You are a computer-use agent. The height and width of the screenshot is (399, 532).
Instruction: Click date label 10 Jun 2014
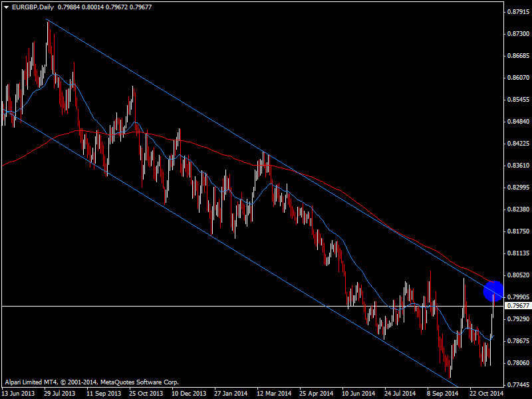[x=358, y=394]
